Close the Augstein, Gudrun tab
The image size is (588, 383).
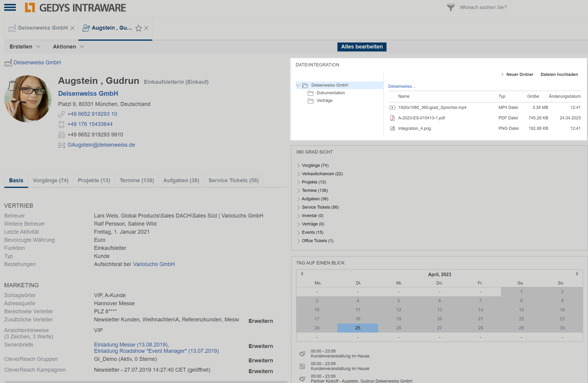click(146, 28)
